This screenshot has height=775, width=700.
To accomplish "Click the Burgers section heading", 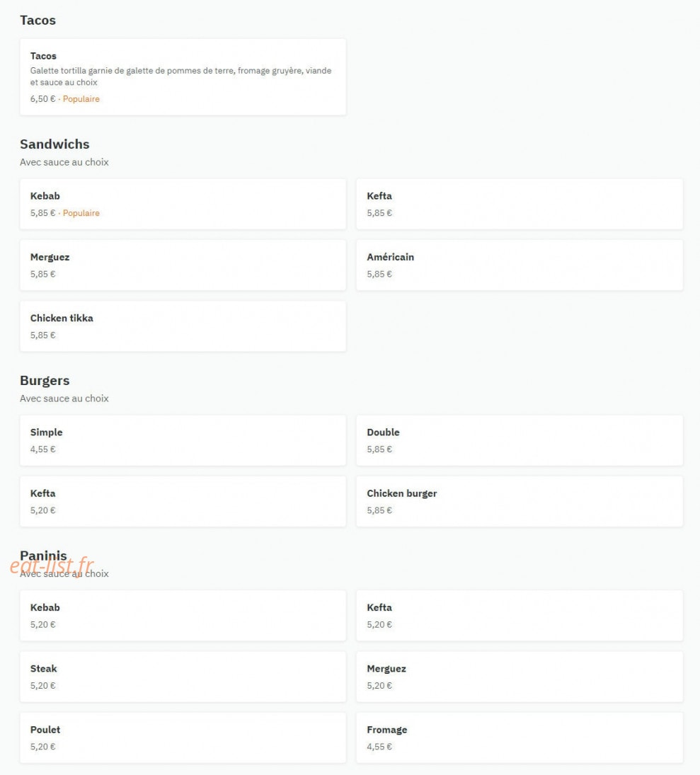I will pyautogui.click(x=45, y=381).
